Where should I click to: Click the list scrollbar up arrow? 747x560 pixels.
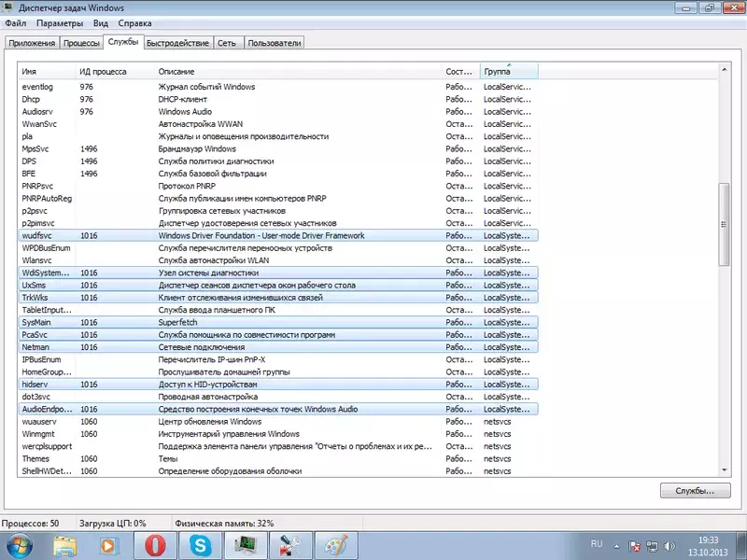click(725, 69)
